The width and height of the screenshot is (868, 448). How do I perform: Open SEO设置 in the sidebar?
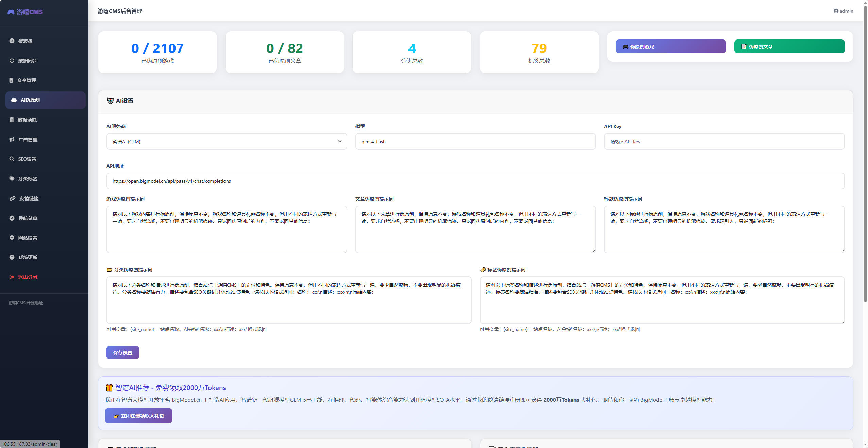click(46, 159)
